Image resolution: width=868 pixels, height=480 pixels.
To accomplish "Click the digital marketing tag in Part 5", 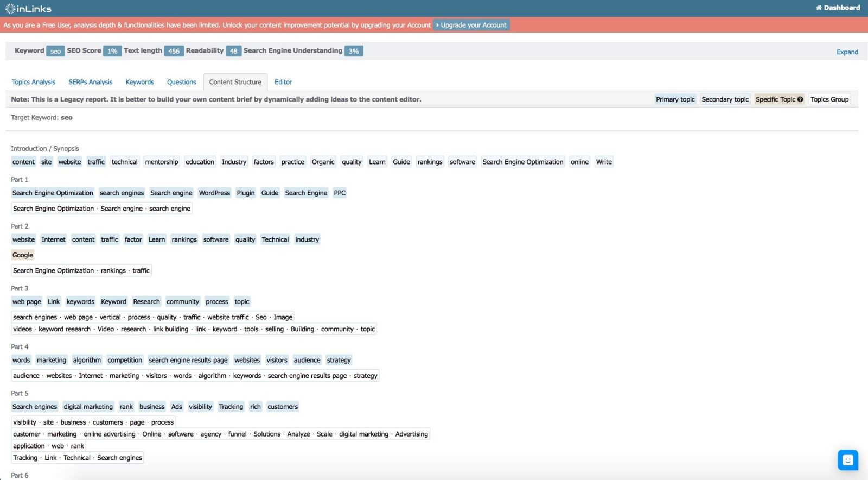I will 88,407.
